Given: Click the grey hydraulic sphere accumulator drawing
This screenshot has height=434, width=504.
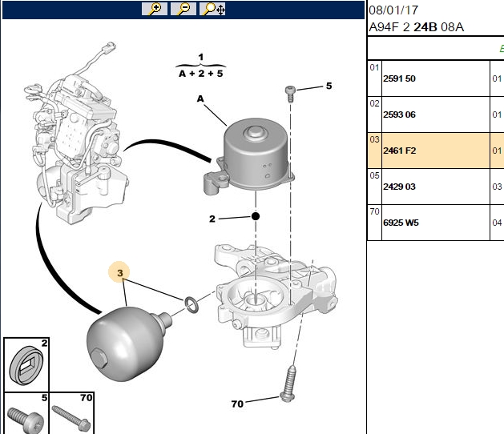Looking at the screenshot, I should coord(128,343).
